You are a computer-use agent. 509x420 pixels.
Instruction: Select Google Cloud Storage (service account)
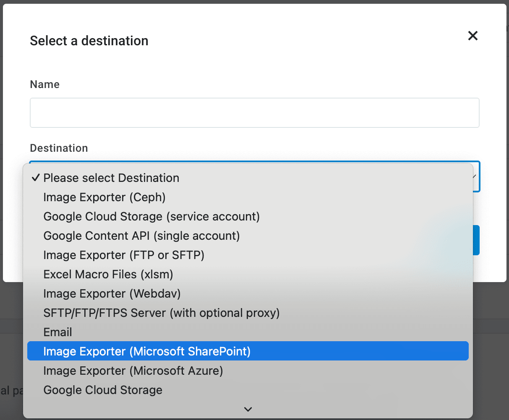[x=151, y=216]
